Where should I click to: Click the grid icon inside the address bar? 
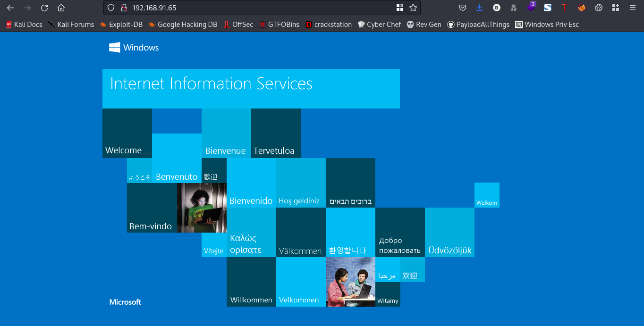(x=400, y=8)
